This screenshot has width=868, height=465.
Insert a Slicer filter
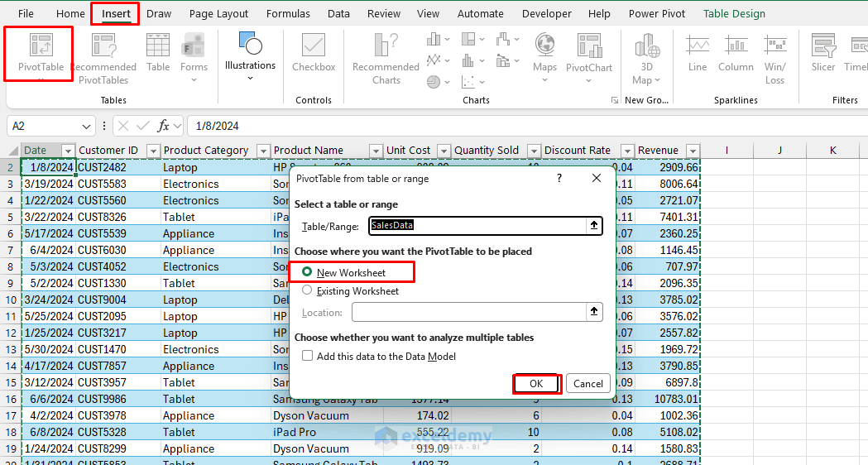823,53
